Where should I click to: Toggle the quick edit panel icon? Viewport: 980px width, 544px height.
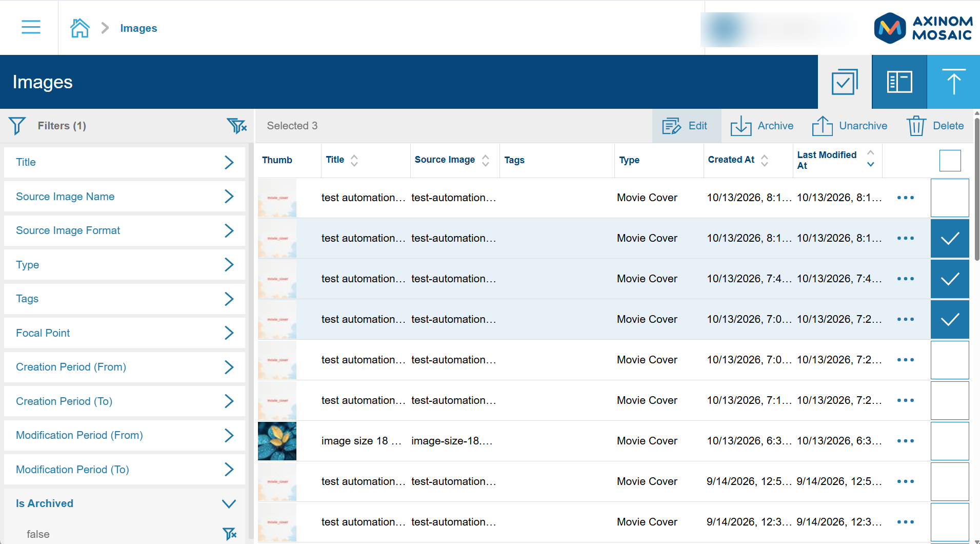[899, 82]
